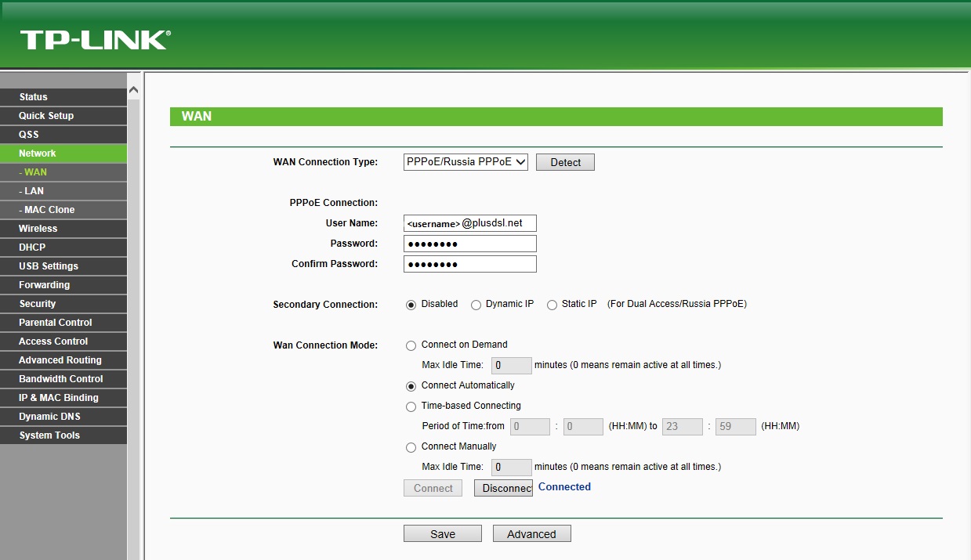The image size is (971, 560).
Task: Choose Connect Manually mode
Action: (411, 447)
